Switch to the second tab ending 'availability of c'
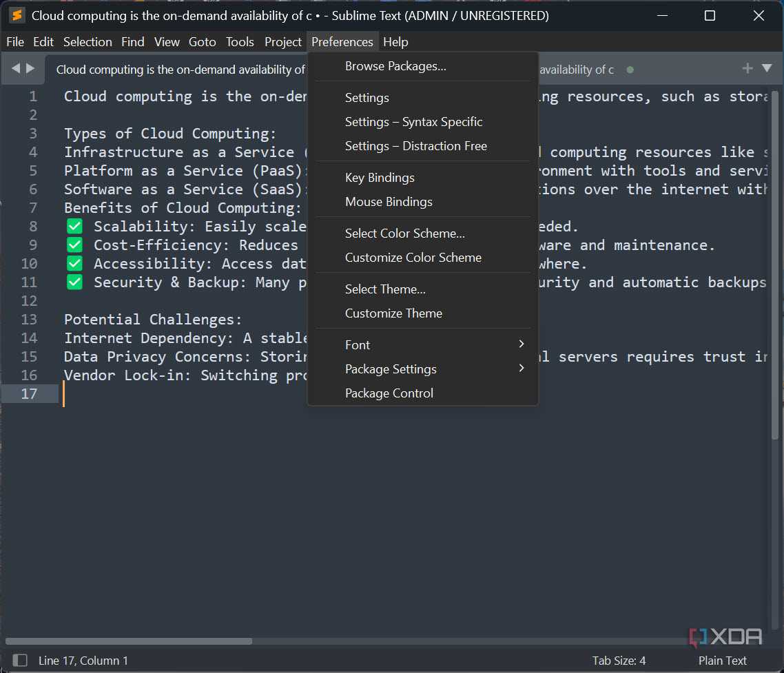 coord(576,70)
